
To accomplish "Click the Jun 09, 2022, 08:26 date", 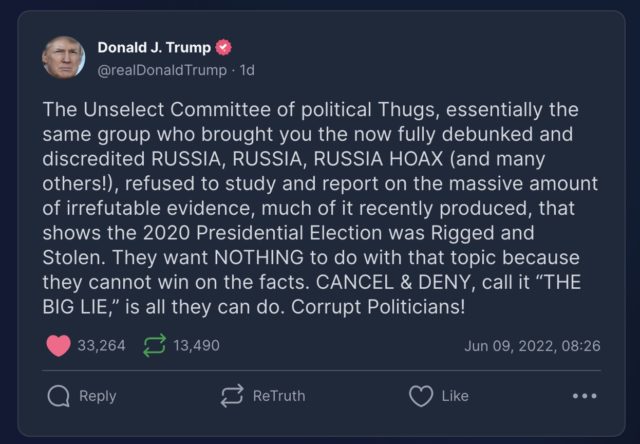I will [532, 346].
